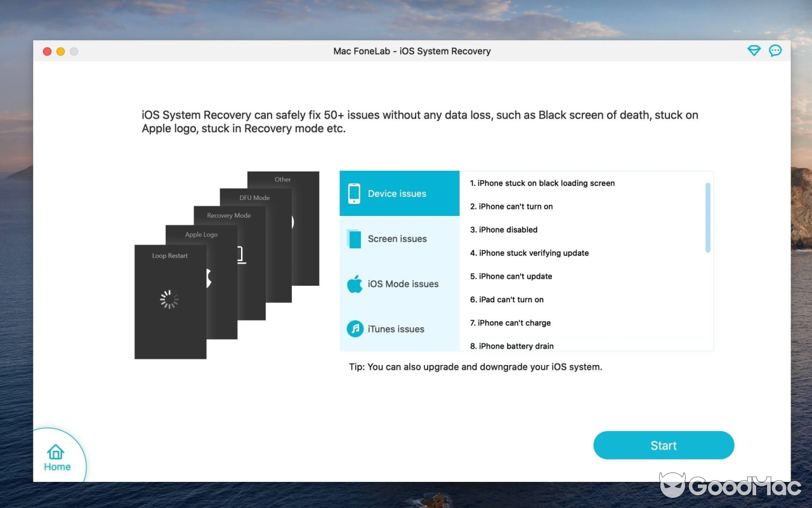Open the iOS Mode issues tab
The image size is (812, 508).
tap(403, 284)
